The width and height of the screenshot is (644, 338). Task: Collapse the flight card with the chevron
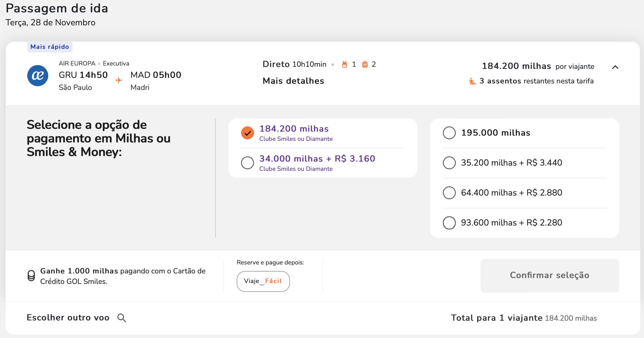pyautogui.click(x=615, y=67)
